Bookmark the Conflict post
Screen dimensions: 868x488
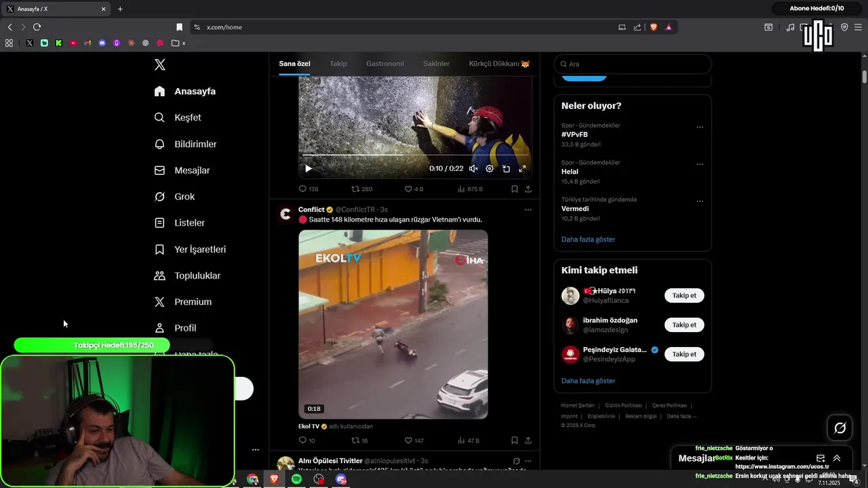(515, 441)
